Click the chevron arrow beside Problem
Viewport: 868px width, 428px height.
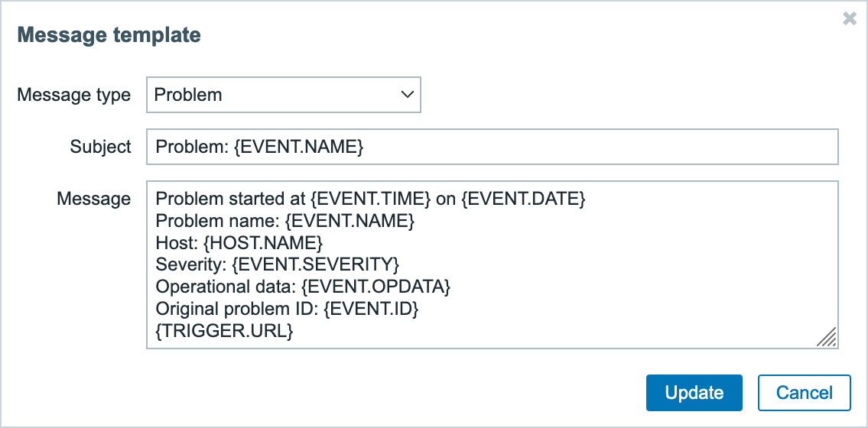(406, 95)
